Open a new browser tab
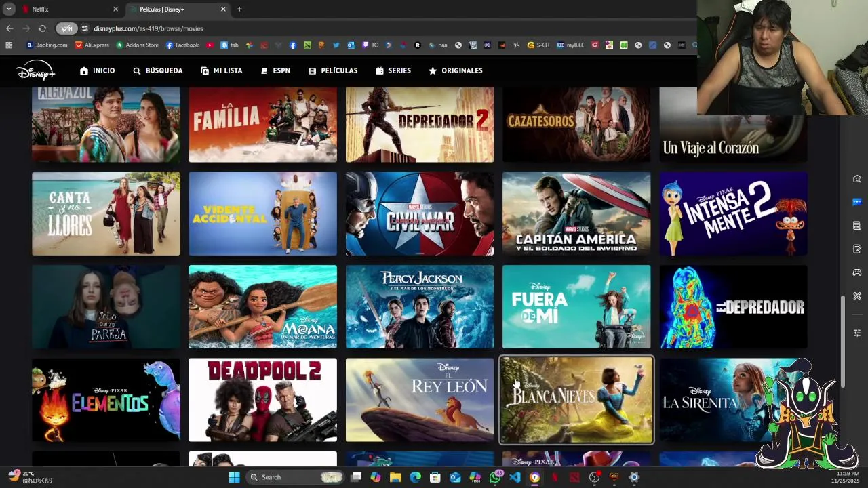 coord(239,9)
